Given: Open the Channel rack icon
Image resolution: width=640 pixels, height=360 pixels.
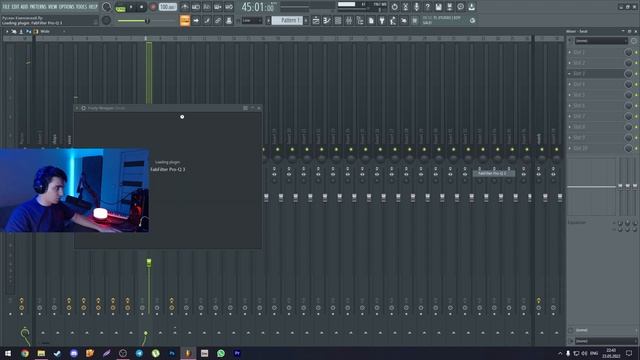Looking at the screenshot, I should 338,20.
